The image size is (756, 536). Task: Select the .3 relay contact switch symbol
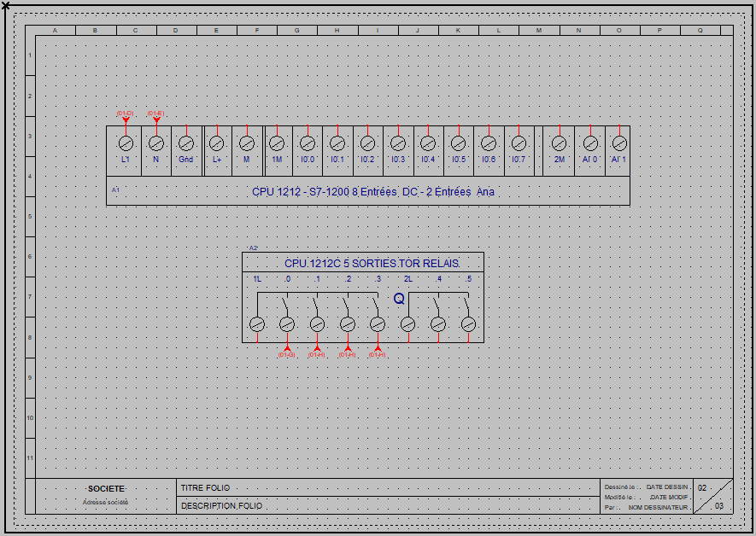click(375, 304)
